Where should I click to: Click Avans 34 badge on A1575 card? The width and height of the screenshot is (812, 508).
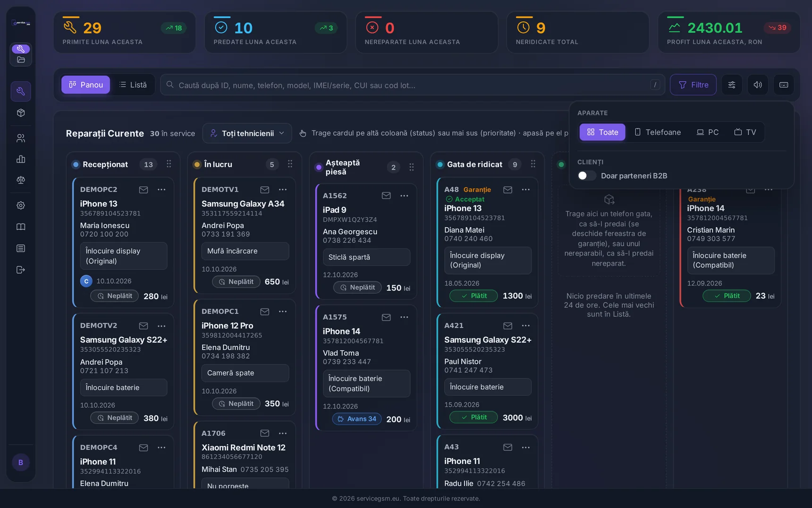coord(357,419)
